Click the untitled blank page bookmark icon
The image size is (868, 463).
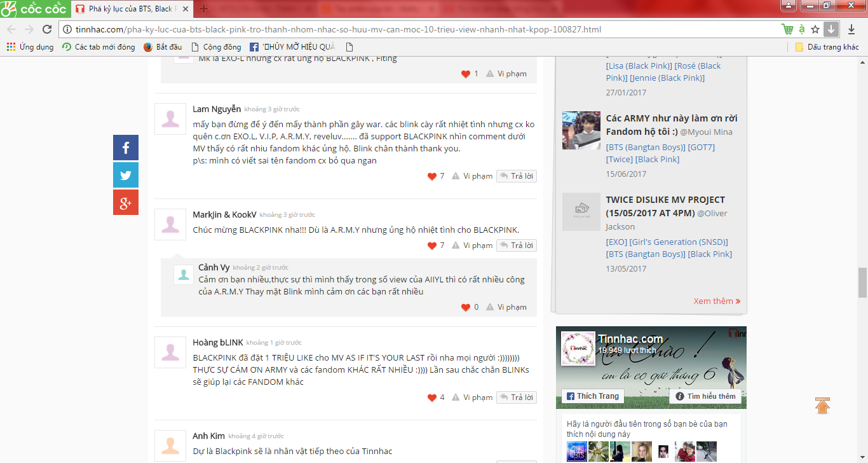pos(349,47)
